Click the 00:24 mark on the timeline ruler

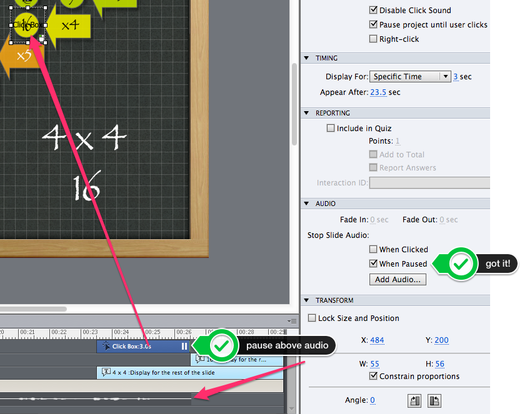coord(121,332)
